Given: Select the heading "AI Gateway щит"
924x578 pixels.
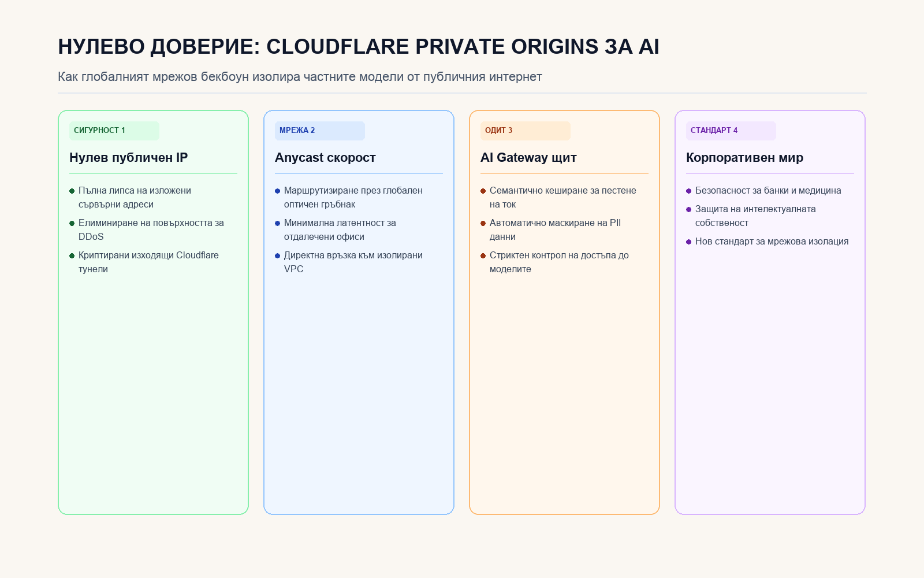Looking at the screenshot, I should 528,157.
